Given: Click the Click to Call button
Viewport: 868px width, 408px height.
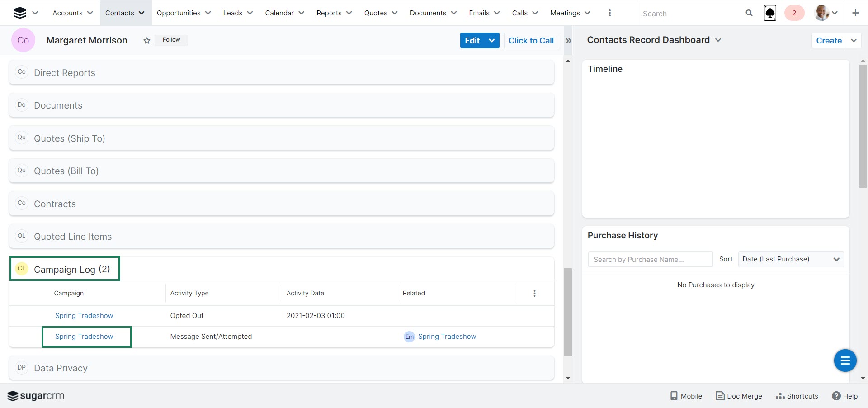Looking at the screenshot, I should tap(531, 41).
